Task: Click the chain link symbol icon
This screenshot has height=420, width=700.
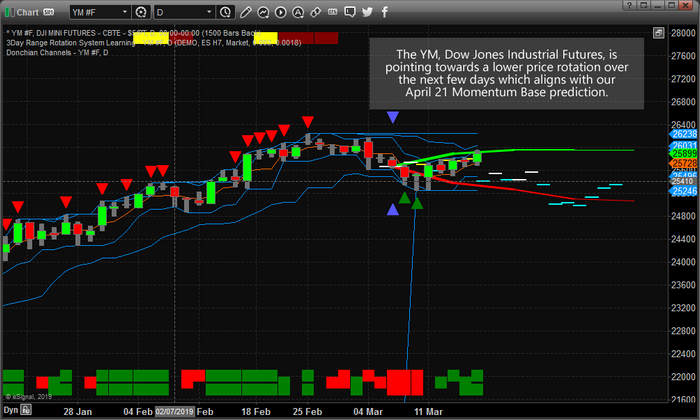Action: pos(315,12)
